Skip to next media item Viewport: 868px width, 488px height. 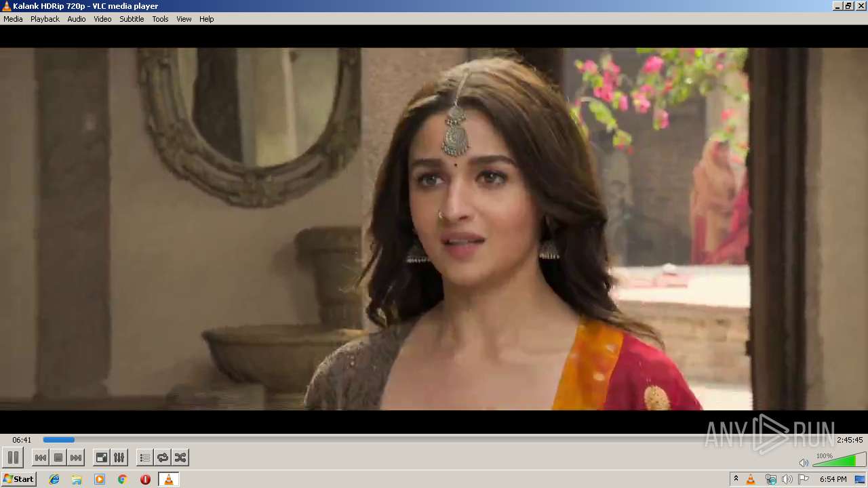(x=76, y=457)
